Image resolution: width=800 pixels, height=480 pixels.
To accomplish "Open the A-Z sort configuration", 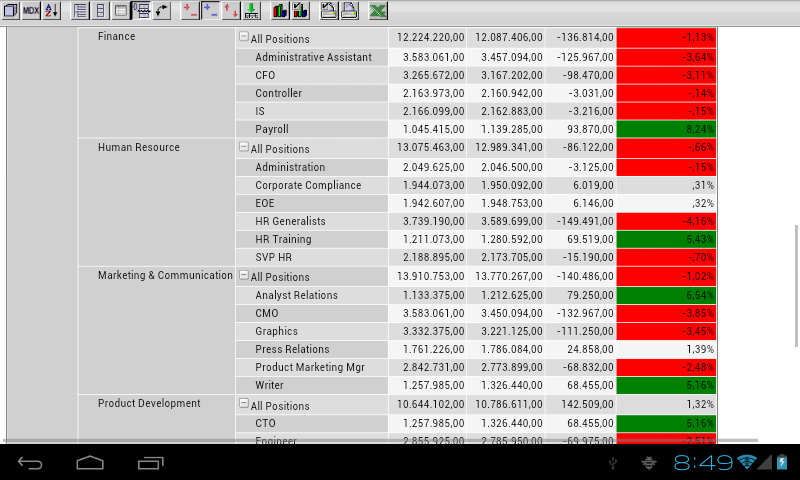I will coord(52,10).
